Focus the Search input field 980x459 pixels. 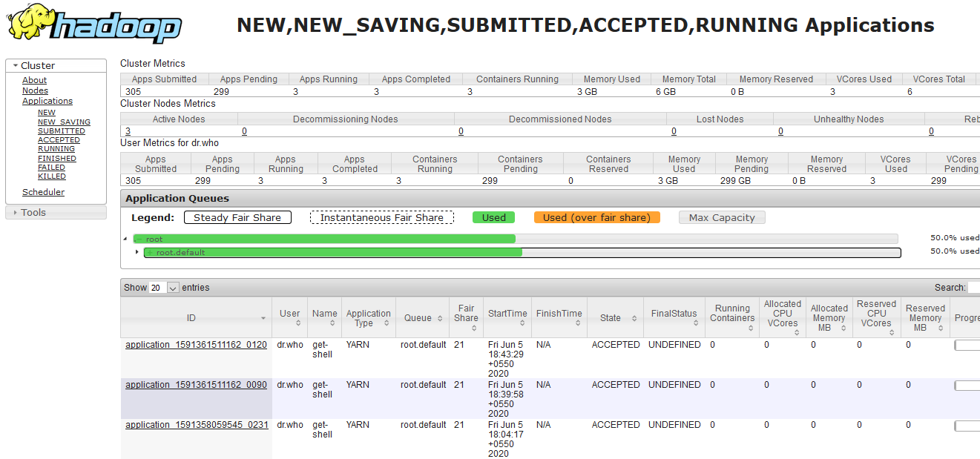click(974, 288)
